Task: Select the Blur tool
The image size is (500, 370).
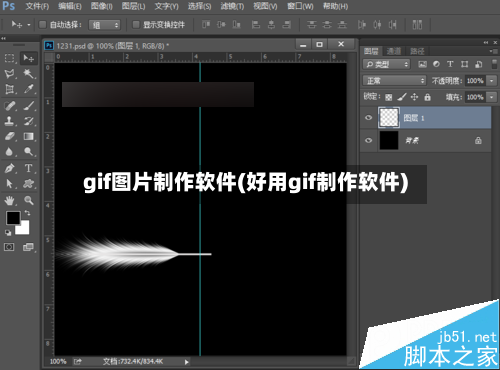Action: tap(10, 152)
